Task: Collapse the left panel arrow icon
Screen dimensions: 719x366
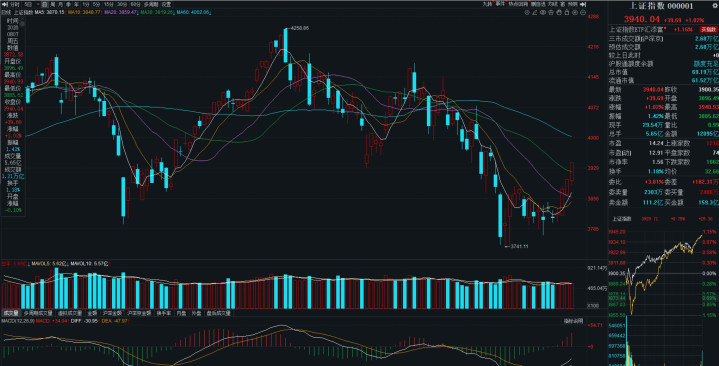Action: [x=5, y=4]
